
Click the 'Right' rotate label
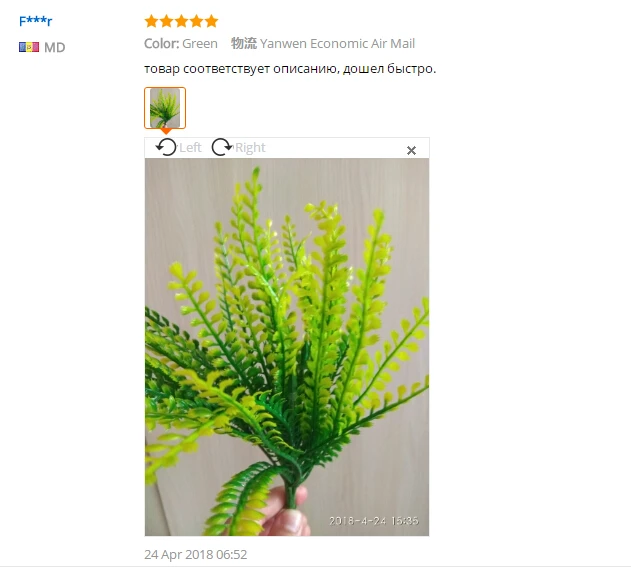[250, 147]
